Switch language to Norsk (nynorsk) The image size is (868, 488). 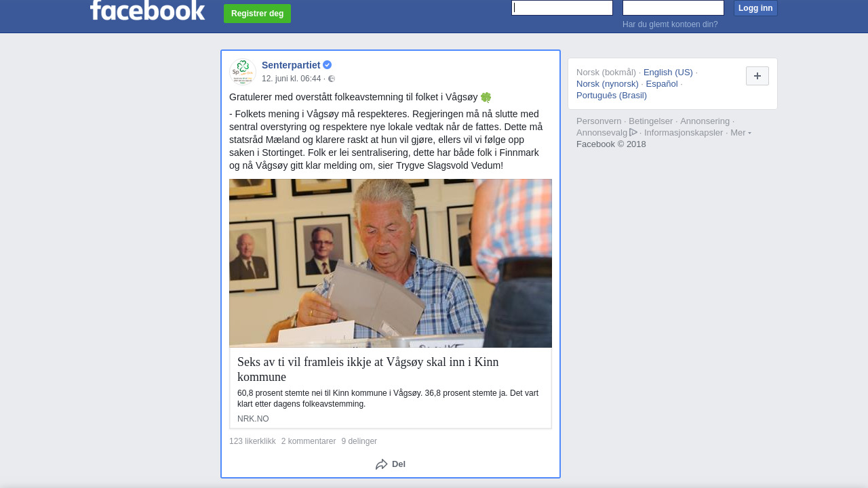point(608,84)
